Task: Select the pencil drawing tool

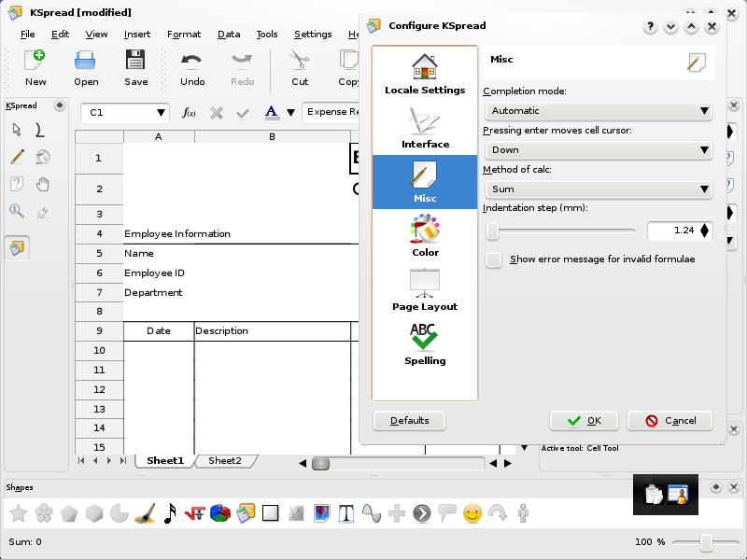Action: coord(17,157)
